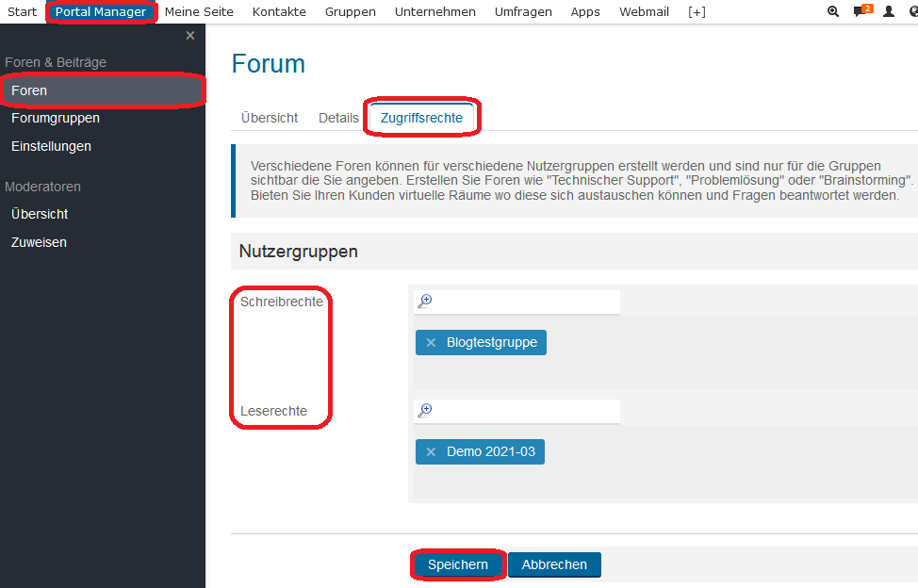The height and width of the screenshot is (588, 918).
Task: Click the Leserechte search magnifier icon
Action: 425,411
